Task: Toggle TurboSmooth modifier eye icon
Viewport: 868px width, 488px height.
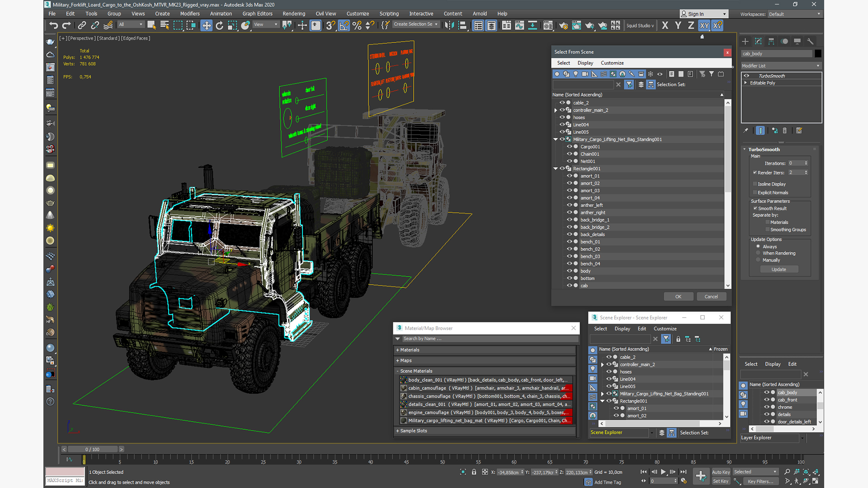Action: point(746,76)
